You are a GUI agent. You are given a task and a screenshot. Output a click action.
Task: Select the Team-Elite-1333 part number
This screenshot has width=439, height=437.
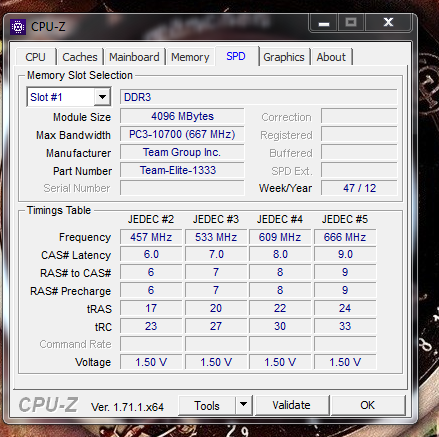point(182,170)
